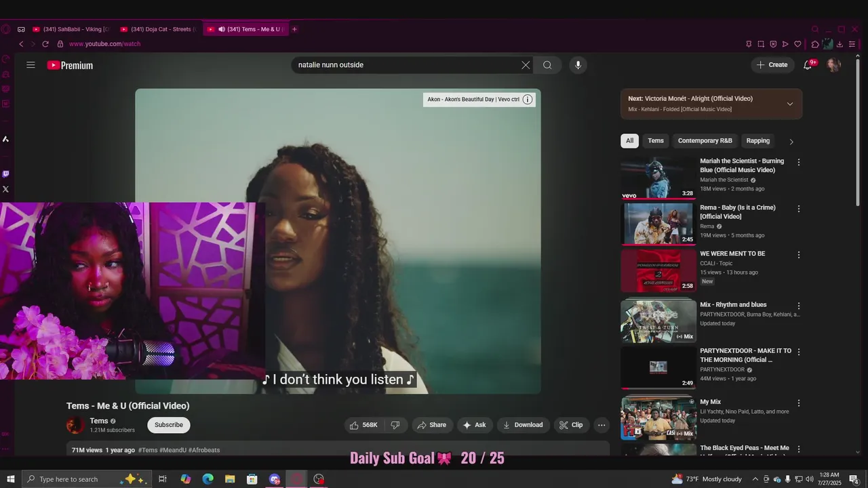Viewport: 868px width, 488px height.
Task: Open more actions under the video
Action: tap(601, 425)
